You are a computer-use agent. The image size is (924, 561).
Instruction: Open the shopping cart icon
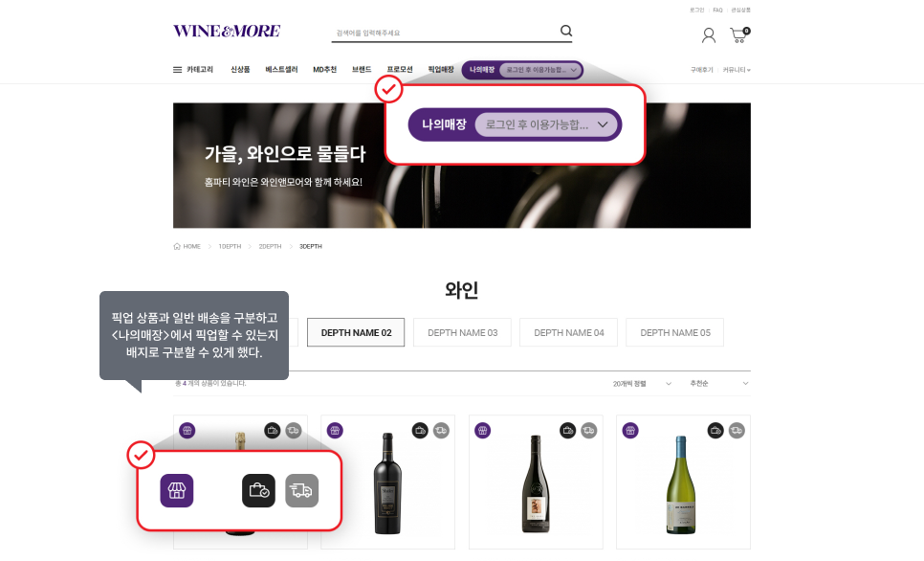pyautogui.click(x=739, y=34)
